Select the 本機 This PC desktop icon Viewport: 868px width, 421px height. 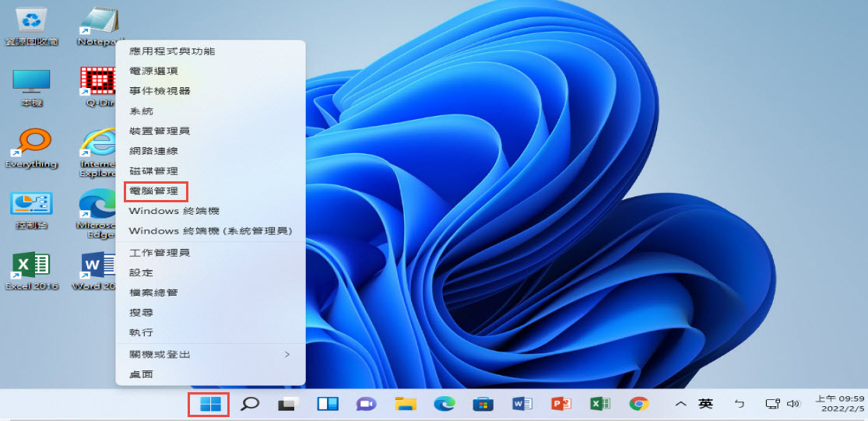32,89
